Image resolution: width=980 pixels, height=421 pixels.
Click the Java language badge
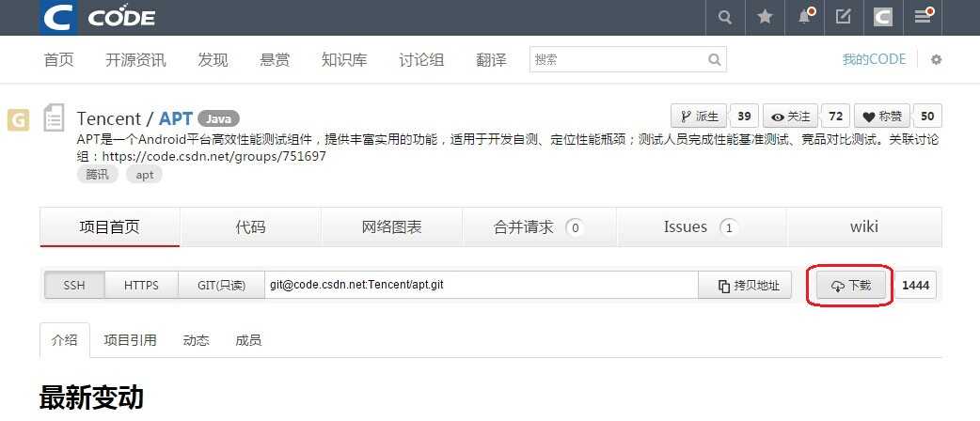pos(219,118)
